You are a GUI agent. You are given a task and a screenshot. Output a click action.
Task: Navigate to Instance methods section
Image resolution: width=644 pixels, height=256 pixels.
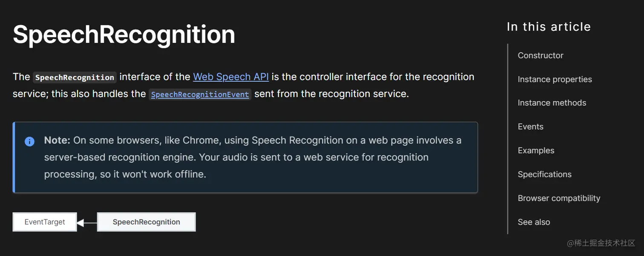[x=552, y=102]
